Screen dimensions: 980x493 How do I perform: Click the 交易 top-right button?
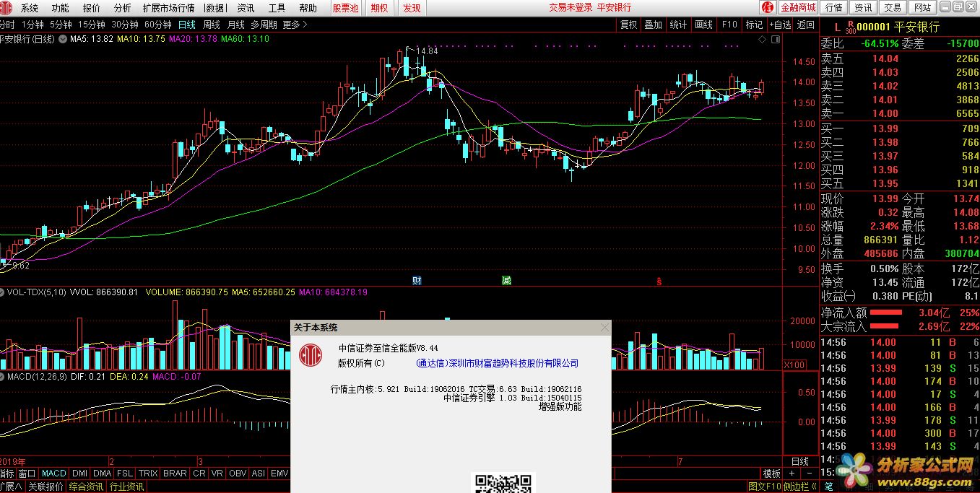coord(893,7)
